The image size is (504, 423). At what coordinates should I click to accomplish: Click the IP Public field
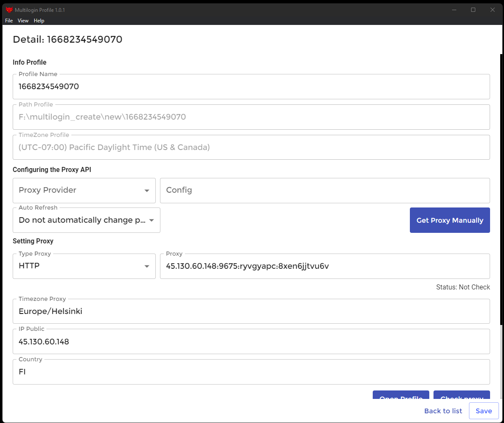pyautogui.click(x=251, y=341)
